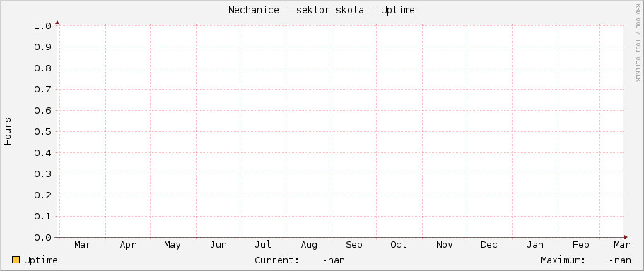Click the yellow Uptime legend swatch
Image resolution: width=644 pixels, height=271 pixels.
(x=16, y=260)
